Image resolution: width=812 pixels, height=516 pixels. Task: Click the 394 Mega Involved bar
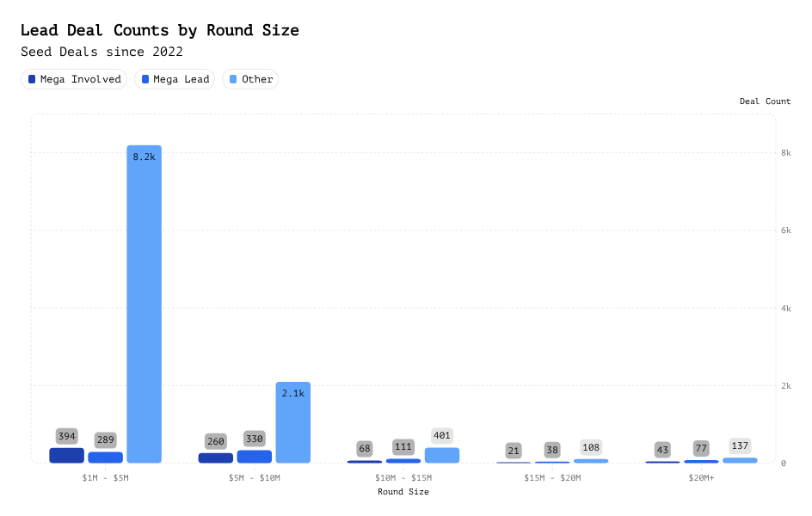(66, 456)
